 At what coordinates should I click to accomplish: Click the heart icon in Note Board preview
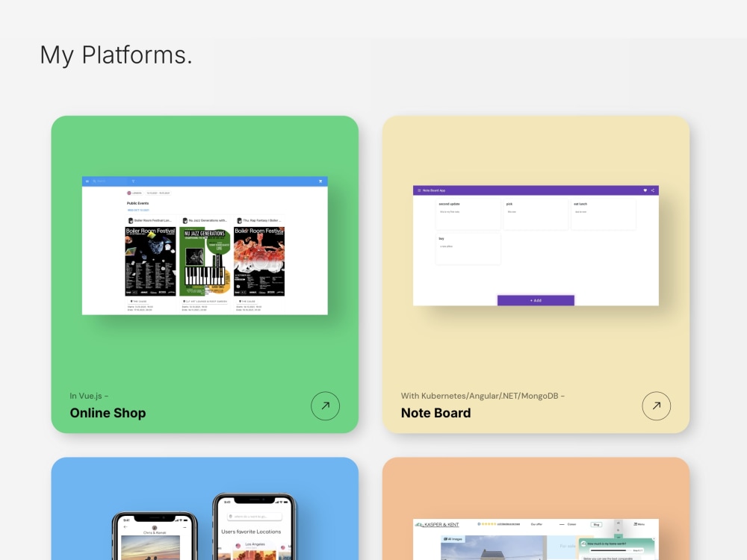click(645, 190)
